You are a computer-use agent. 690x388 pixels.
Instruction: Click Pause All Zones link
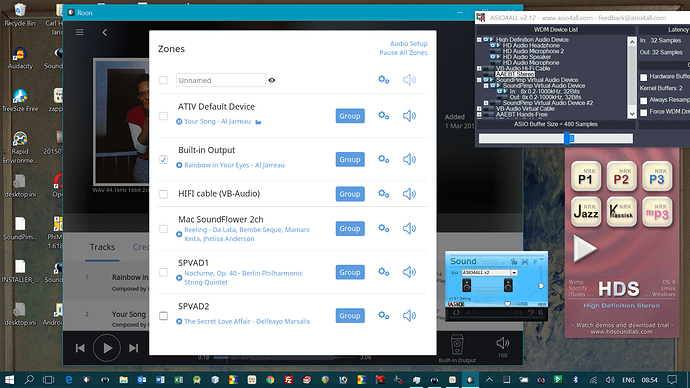click(403, 52)
